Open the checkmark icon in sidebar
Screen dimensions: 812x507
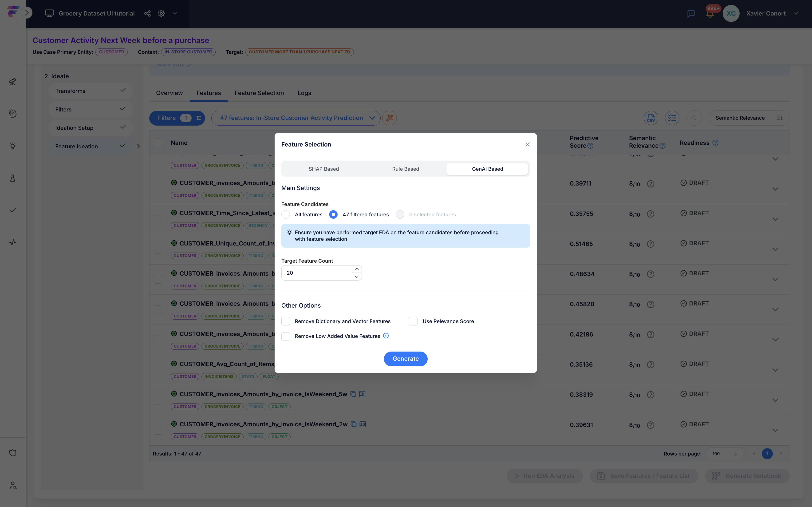(x=13, y=210)
